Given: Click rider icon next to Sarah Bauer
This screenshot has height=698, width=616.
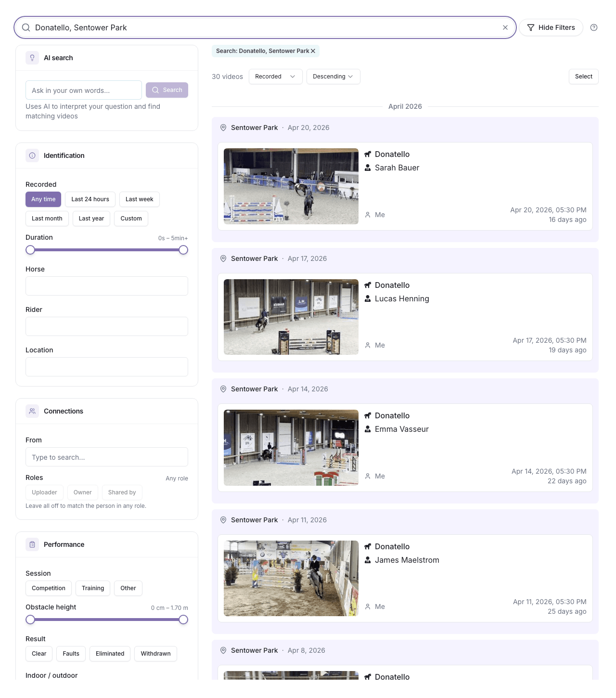Looking at the screenshot, I should coord(368,168).
